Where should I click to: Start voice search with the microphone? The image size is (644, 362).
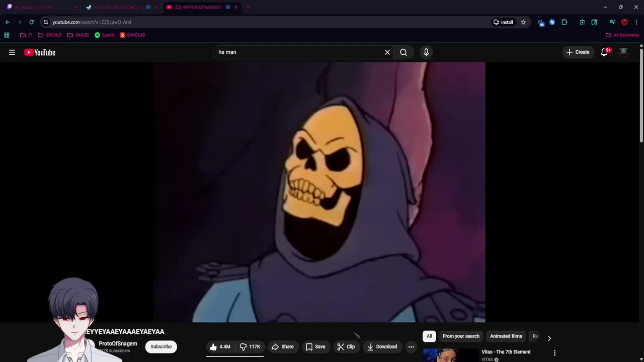(x=426, y=52)
